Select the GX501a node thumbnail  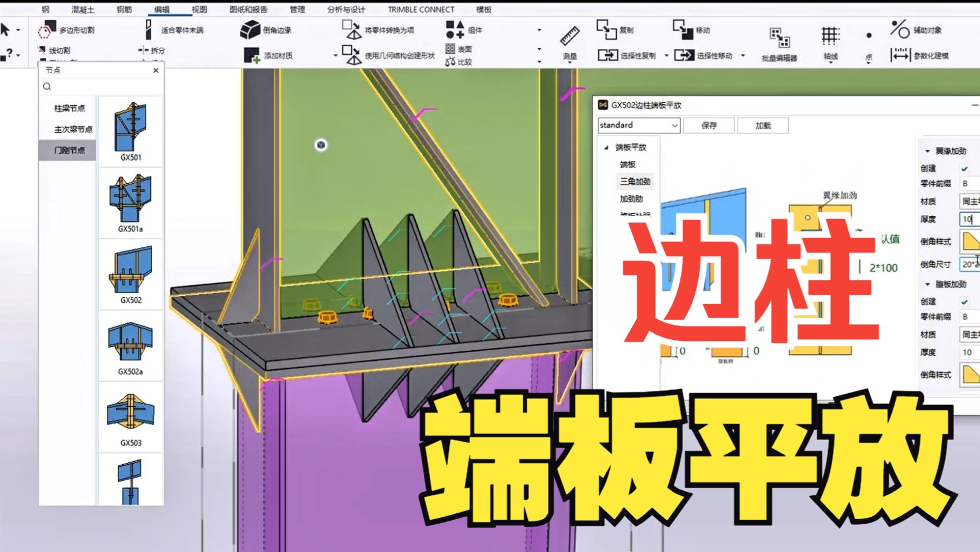(131, 203)
